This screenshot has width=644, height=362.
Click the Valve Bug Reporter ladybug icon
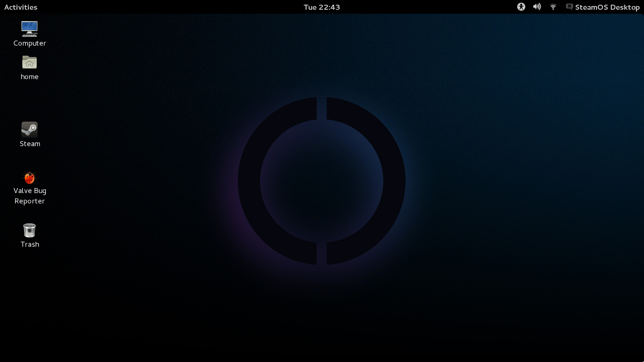click(x=30, y=178)
